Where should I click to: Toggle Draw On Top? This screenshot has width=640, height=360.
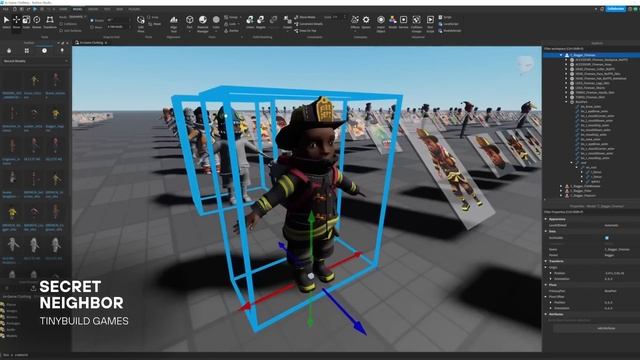[305, 31]
